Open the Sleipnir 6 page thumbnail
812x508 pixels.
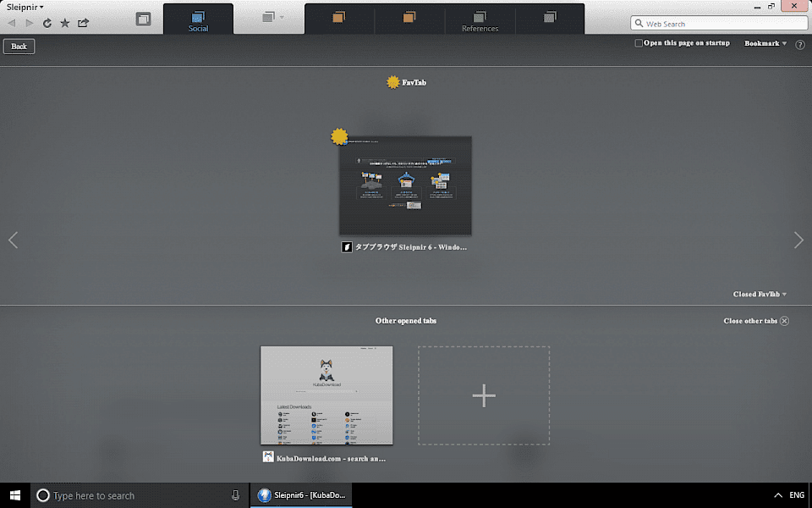pos(405,185)
